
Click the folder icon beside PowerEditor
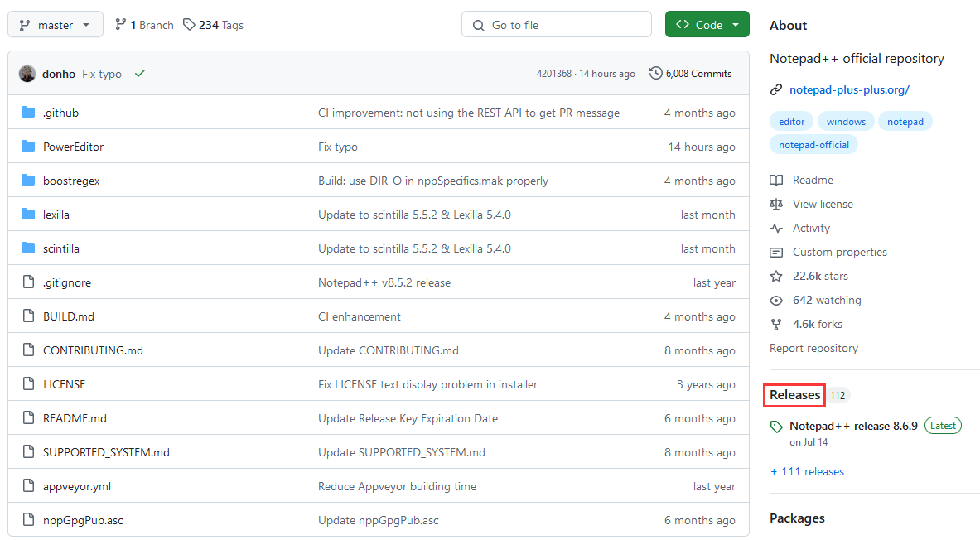point(28,147)
